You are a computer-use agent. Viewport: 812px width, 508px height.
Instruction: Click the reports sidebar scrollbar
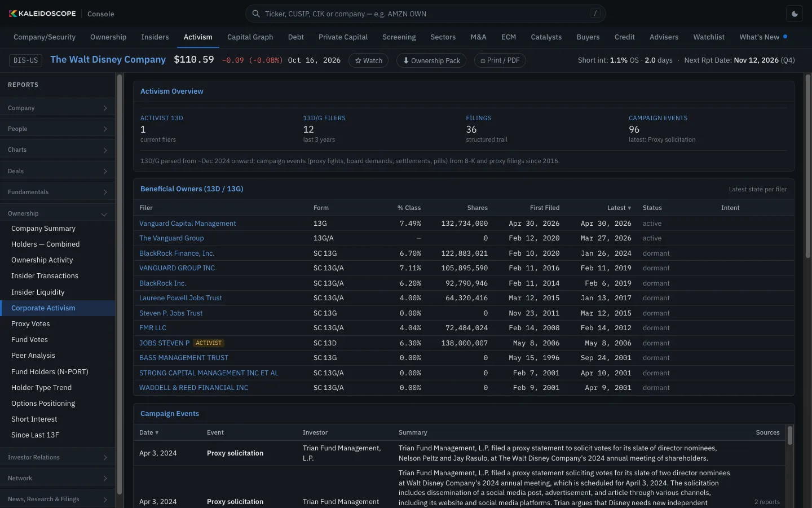click(x=120, y=284)
